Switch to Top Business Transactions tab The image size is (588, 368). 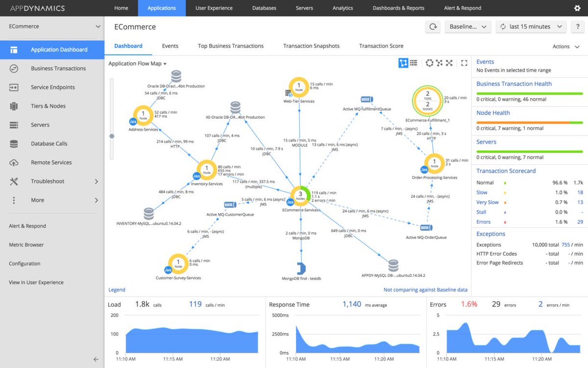tap(231, 46)
